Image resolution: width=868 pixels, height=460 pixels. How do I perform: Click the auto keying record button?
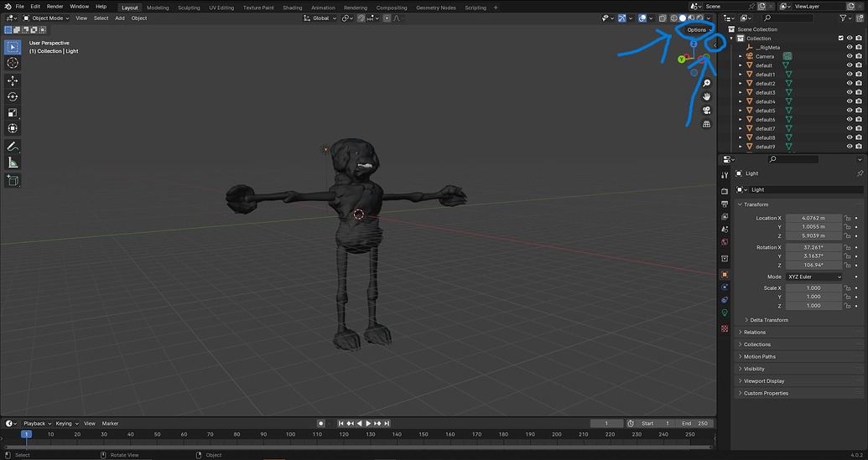[x=320, y=423]
